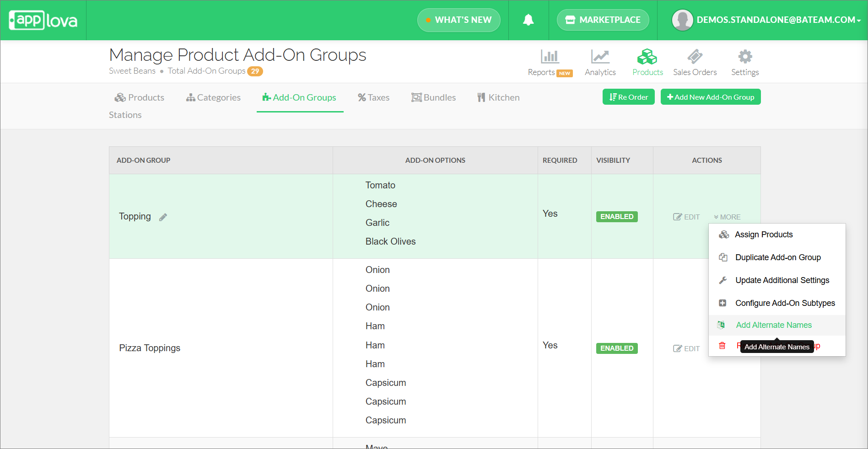Click the Garlic add-on option
The image size is (868, 449).
click(x=377, y=223)
